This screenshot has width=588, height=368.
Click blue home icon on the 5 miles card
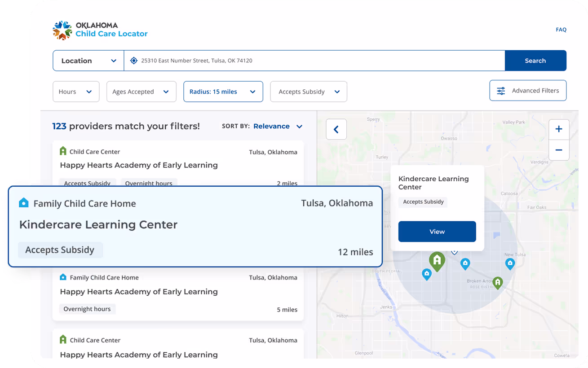pos(63,277)
